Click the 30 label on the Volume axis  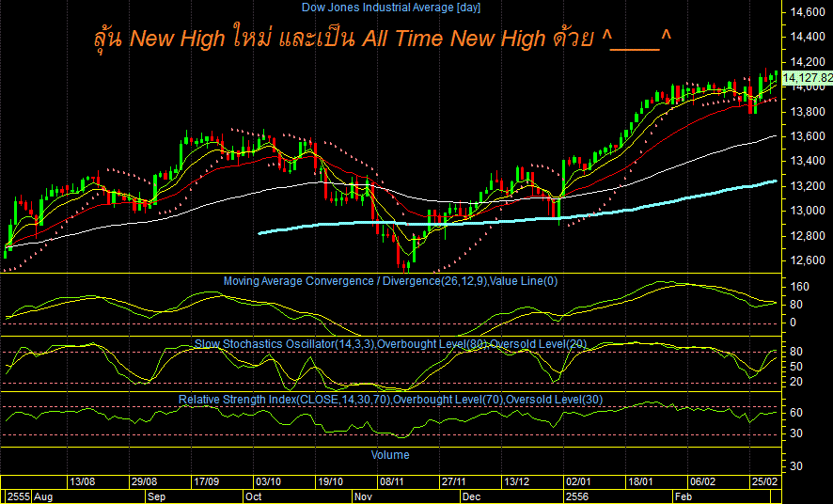point(795,466)
